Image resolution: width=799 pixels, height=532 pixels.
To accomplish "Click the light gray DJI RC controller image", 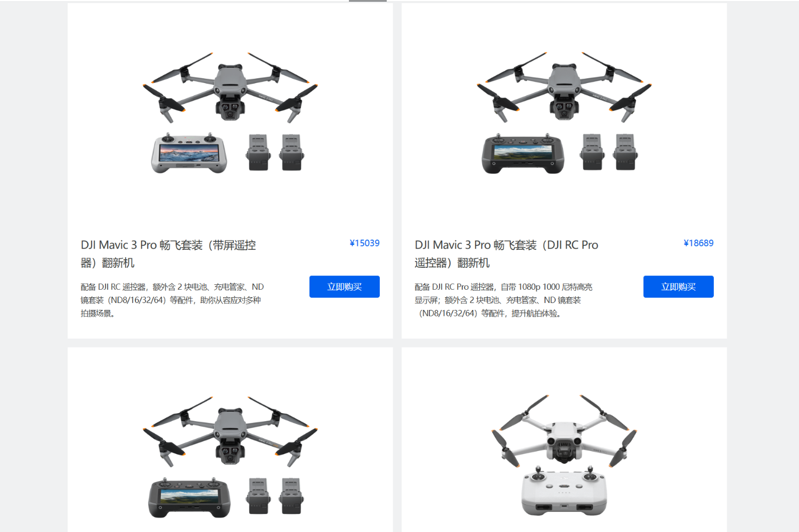I will 189,153.
